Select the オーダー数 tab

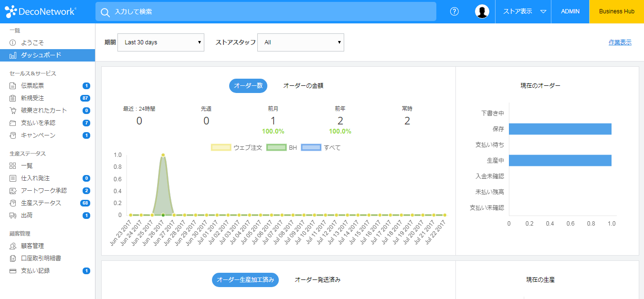point(248,86)
